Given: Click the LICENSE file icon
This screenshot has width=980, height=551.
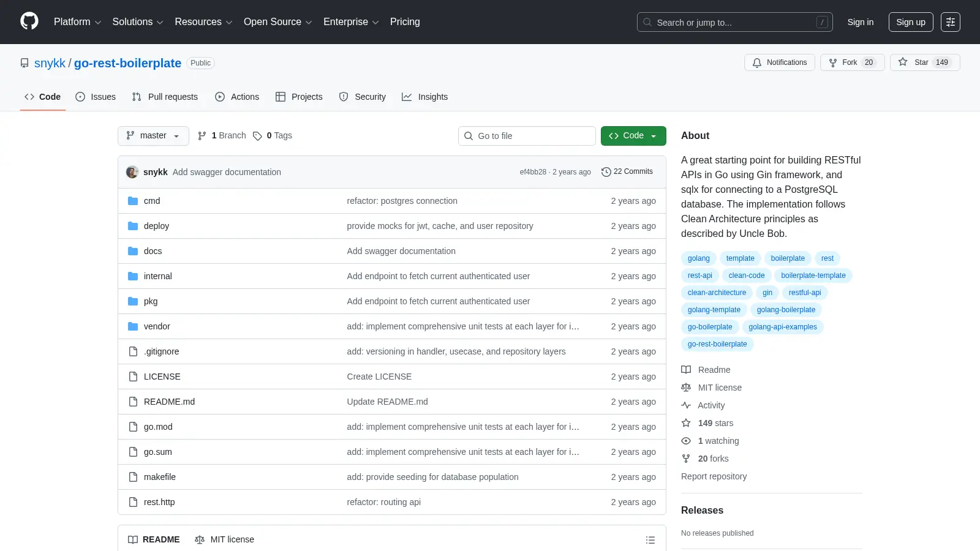Looking at the screenshot, I should 133,377.
